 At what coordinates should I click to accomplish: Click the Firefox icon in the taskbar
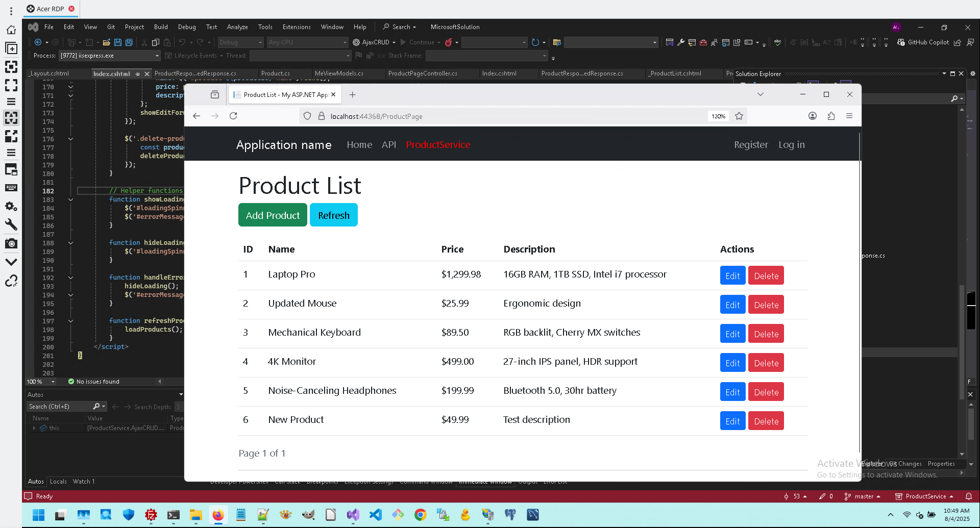[218, 515]
